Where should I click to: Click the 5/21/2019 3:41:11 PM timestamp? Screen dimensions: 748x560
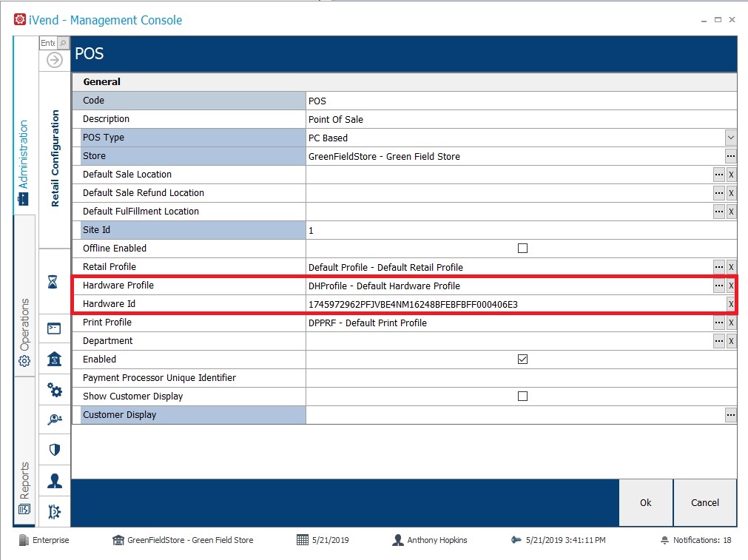pyautogui.click(x=565, y=540)
